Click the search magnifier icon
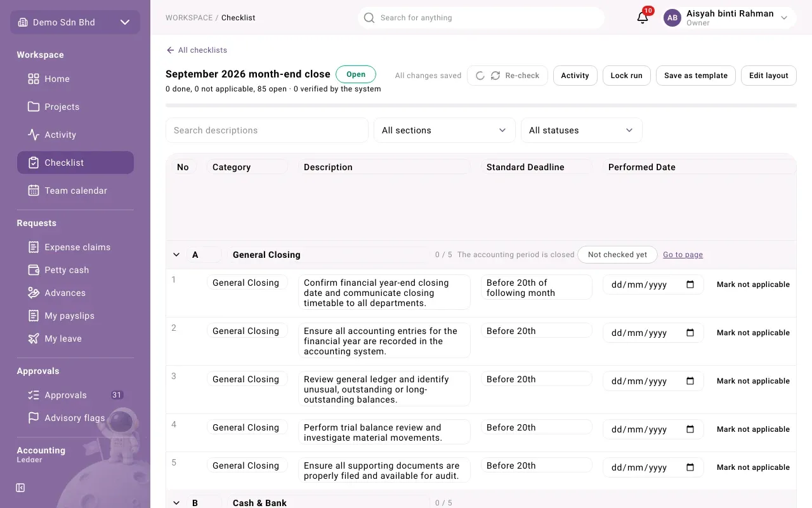 [369, 18]
